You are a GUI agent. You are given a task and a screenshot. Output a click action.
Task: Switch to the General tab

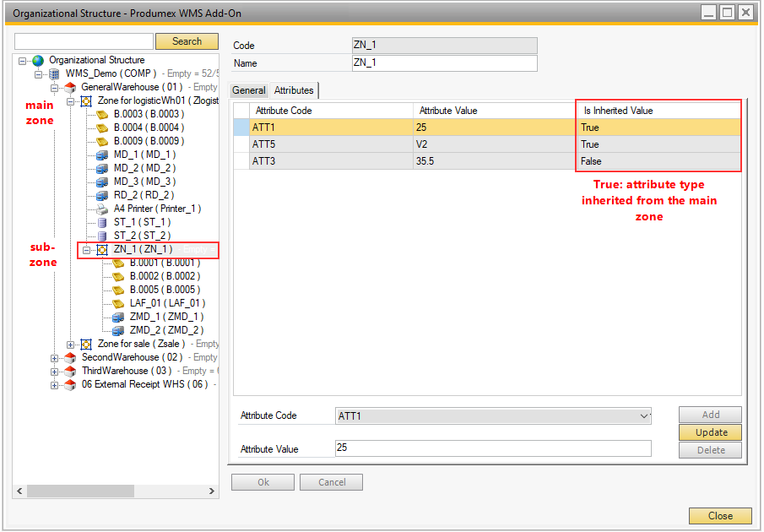(249, 90)
